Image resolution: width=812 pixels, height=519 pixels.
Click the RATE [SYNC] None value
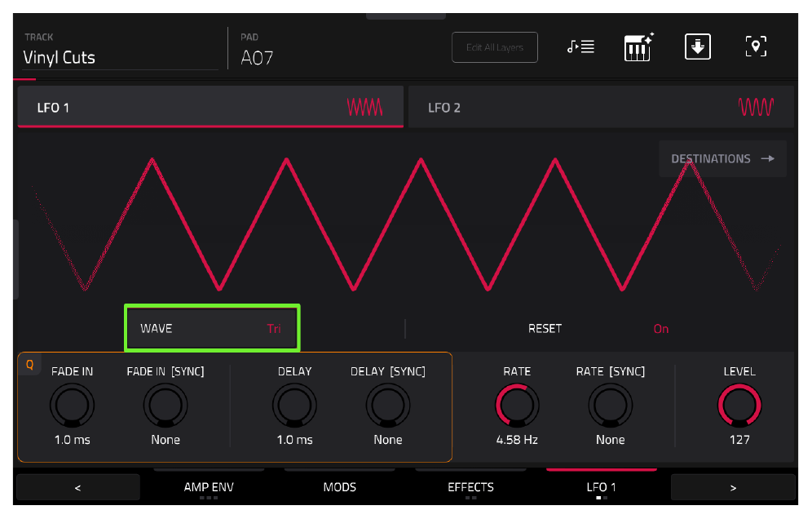pyautogui.click(x=610, y=440)
